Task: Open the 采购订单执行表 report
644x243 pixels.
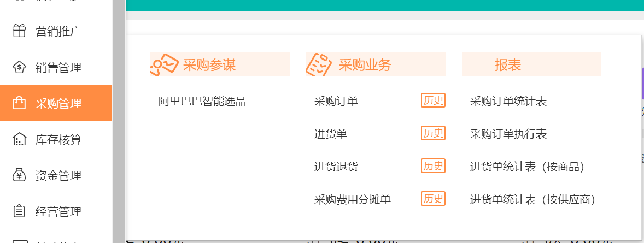Action: pos(508,134)
